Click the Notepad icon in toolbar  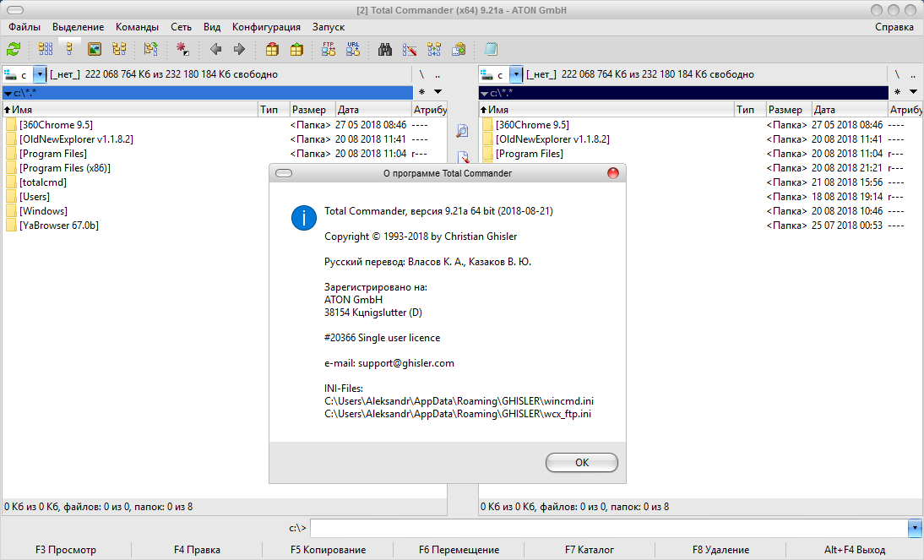[x=491, y=49]
